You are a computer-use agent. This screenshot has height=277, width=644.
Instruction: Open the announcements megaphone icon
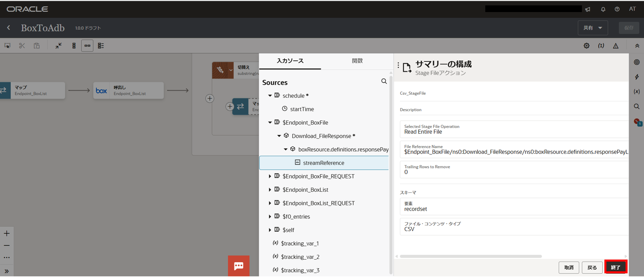tap(588, 9)
